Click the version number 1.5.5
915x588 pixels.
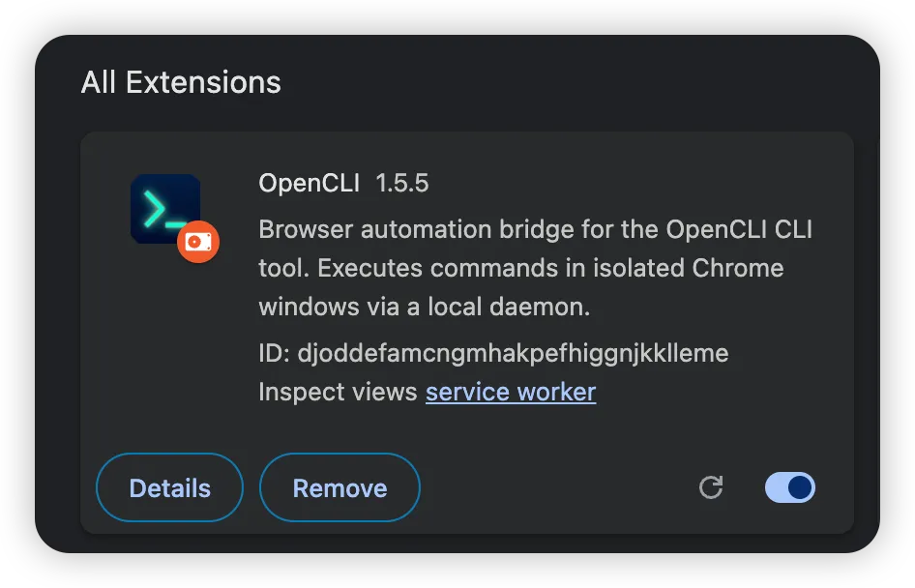pos(402,183)
